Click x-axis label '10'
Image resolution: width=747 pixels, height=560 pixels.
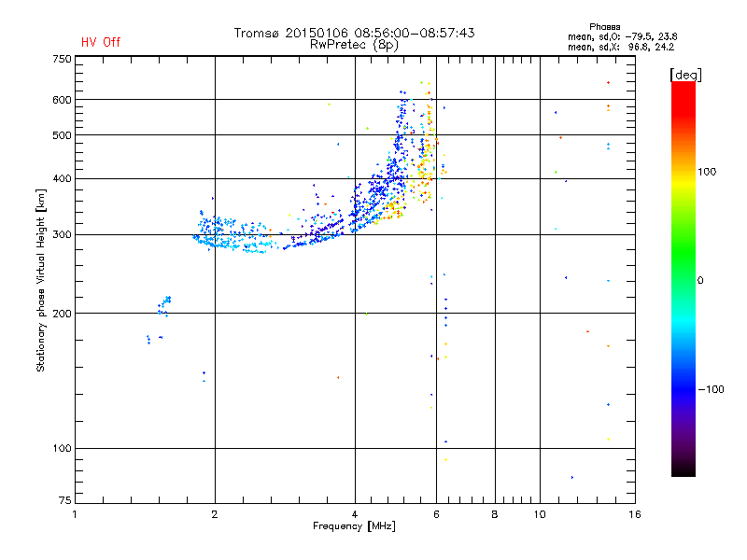point(540,514)
